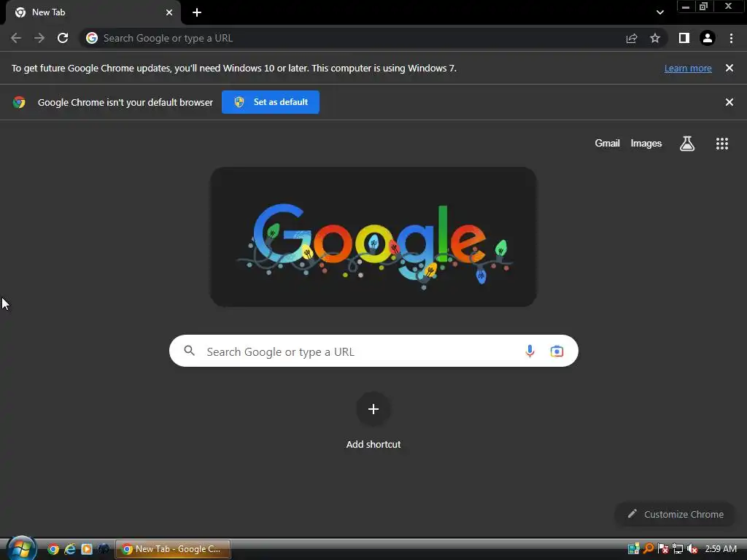Share this page icon in address bar
Viewport: 747px width, 560px height.
tap(632, 38)
